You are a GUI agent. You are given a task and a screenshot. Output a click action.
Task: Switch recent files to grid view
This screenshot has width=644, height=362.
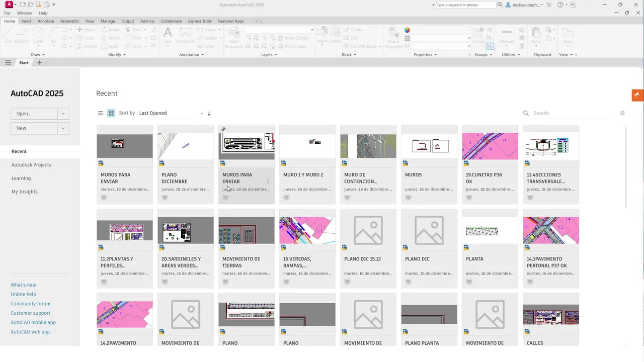pyautogui.click(x=111, y=114)
